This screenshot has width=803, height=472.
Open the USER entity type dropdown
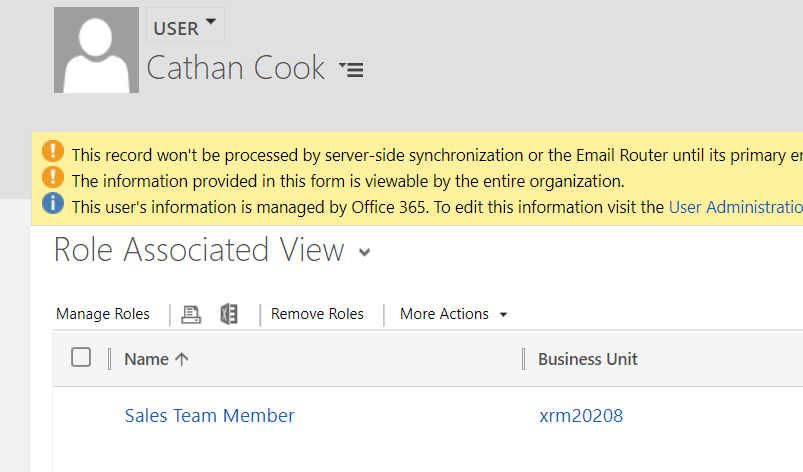click(186, 26)
